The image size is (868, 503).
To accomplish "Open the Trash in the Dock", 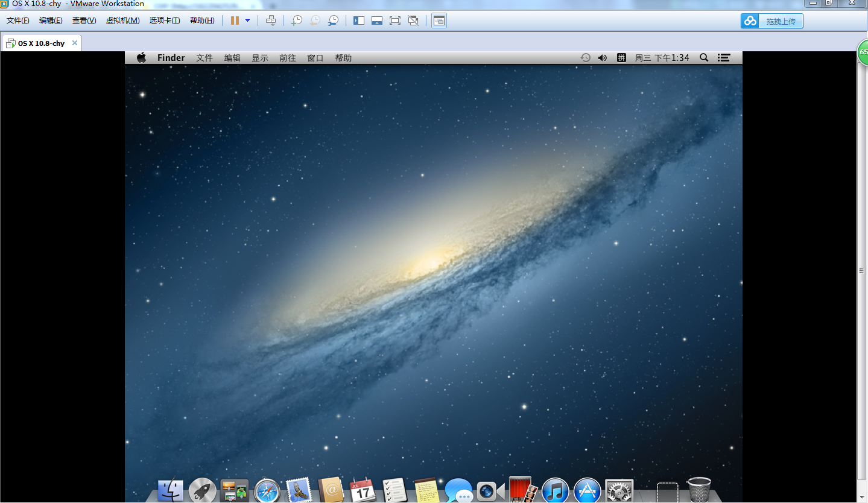I will pos(699,490).
